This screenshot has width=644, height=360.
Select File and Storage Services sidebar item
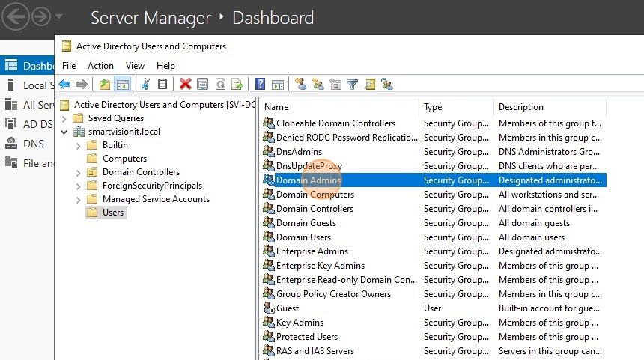(27, 163)
